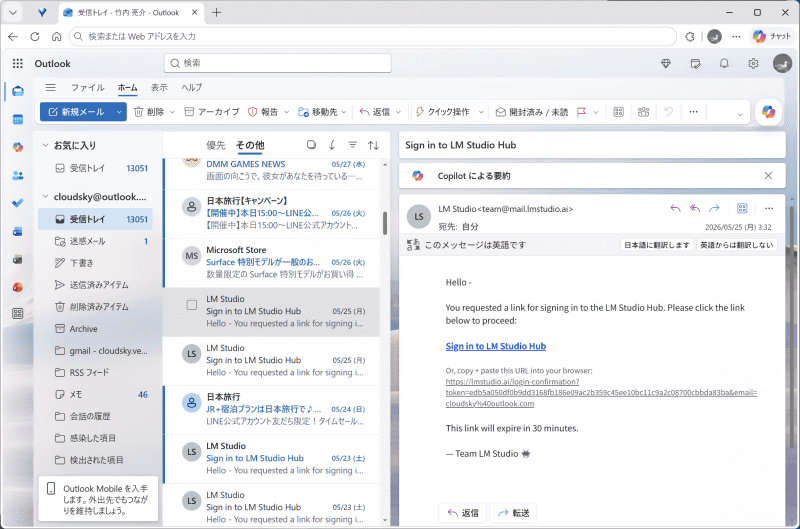Click 返信 reply button below message

tap(462, 513)
